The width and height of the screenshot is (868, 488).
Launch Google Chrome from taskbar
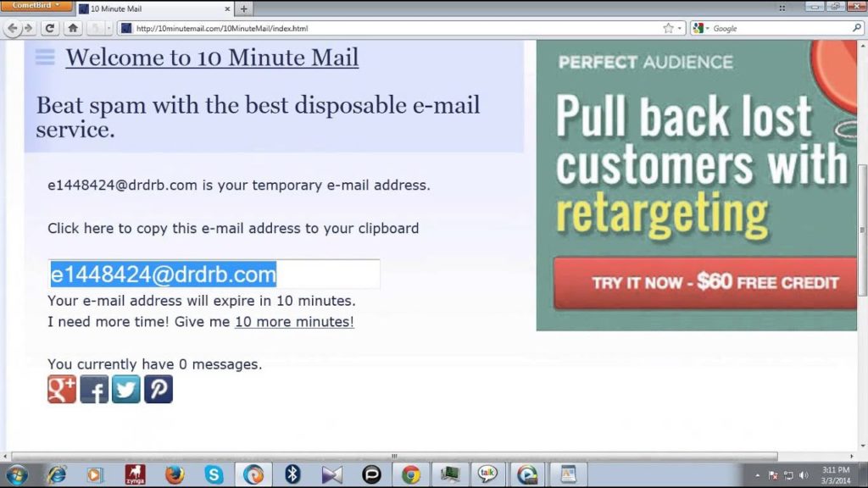coord(411,474)
